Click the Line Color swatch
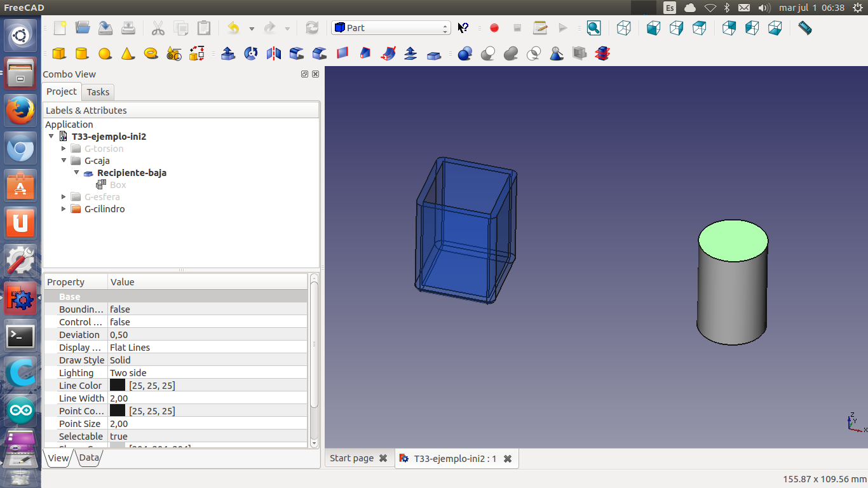 [x=118, y=386]
